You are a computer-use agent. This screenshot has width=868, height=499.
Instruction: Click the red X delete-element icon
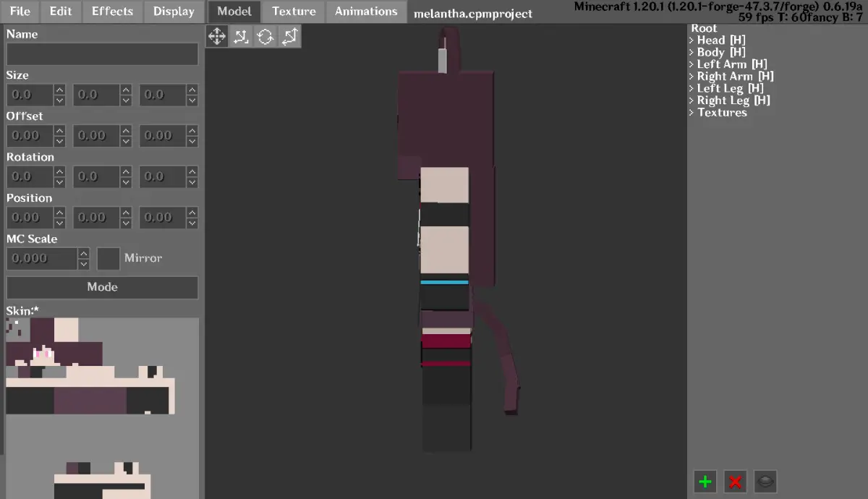coord(736,482)
